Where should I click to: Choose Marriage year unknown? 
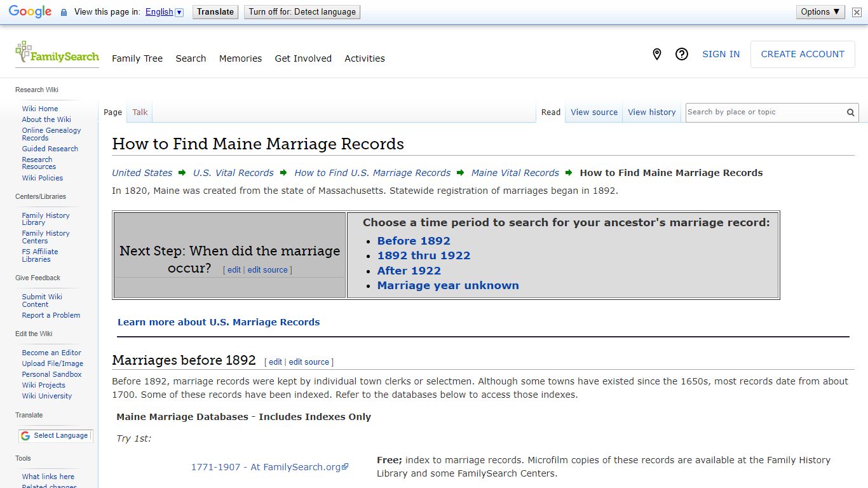(448, 286)
